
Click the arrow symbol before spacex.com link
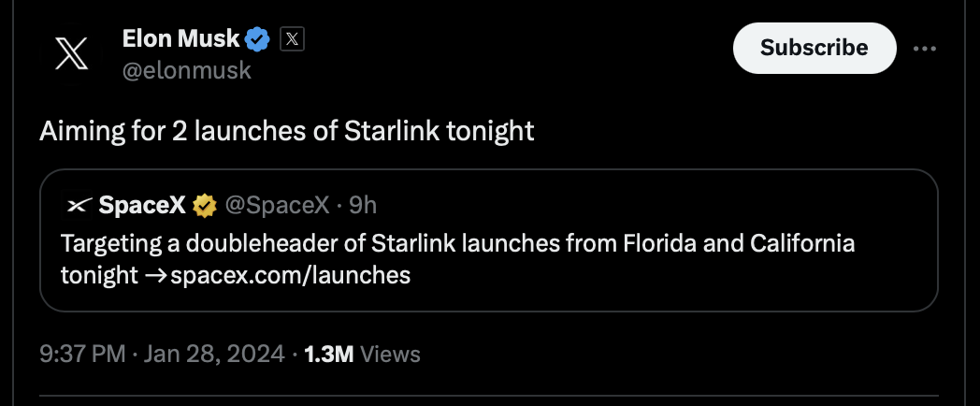tap(155, 276)
